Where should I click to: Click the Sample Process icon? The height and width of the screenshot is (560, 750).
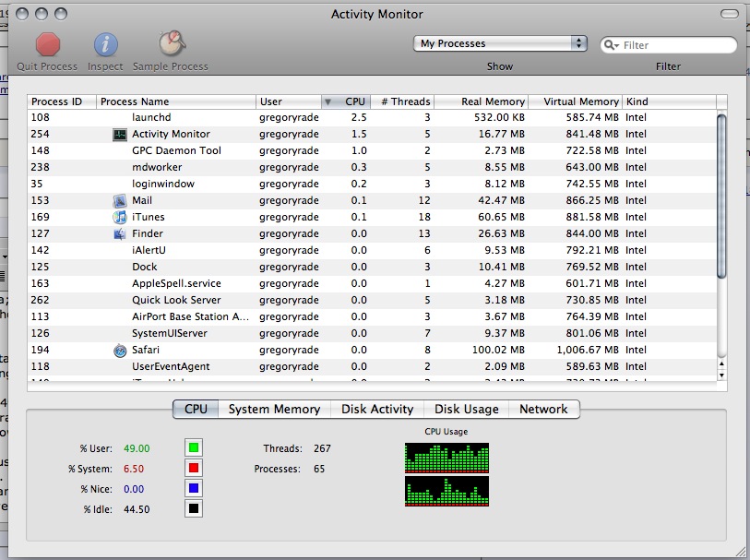(x=171, y=44)
